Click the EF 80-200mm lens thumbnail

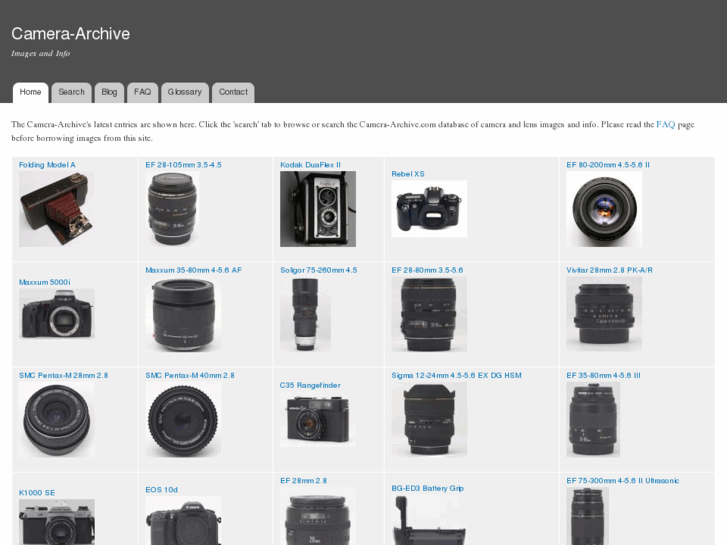tap(604, 209)
